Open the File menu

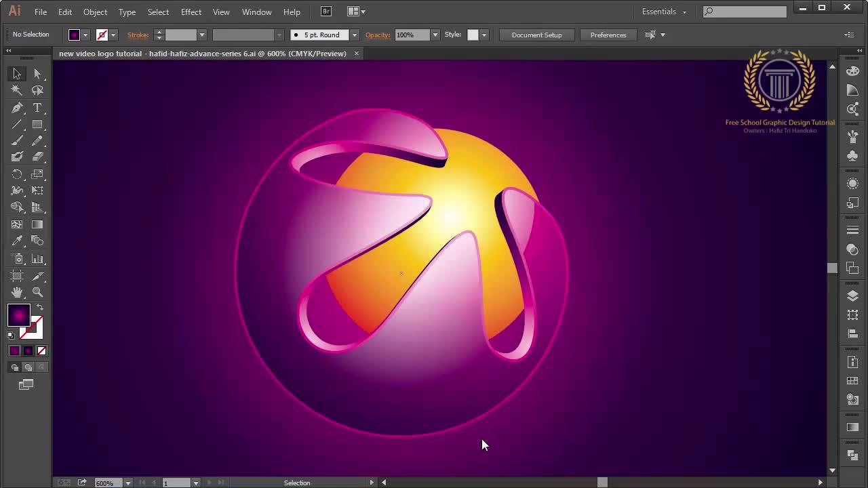tap(41, 12)
